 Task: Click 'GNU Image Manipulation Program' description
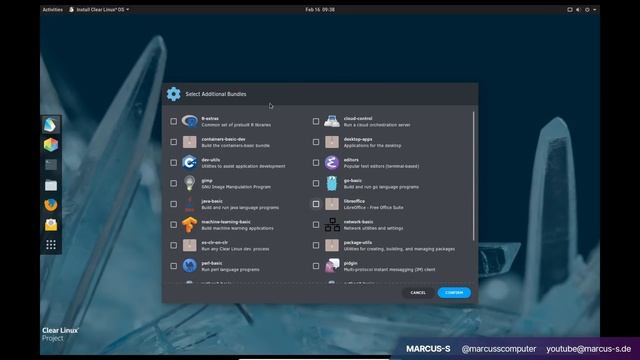coord(236,187)
